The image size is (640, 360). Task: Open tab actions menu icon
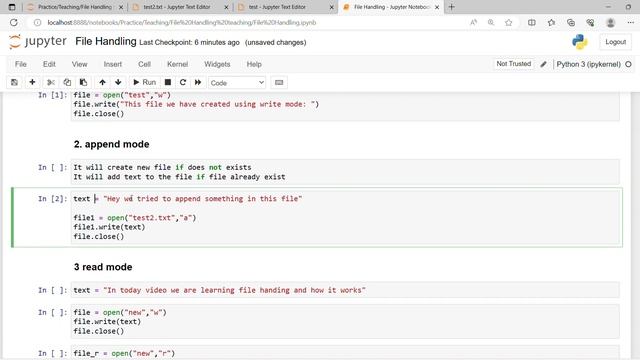(x=12, y=7)
